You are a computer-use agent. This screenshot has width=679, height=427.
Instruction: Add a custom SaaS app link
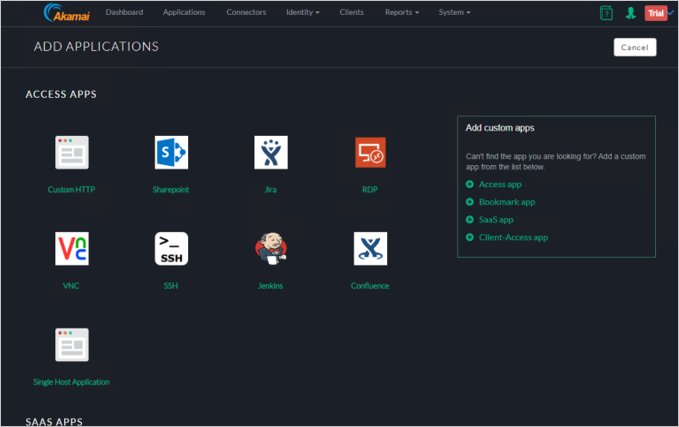click(x=495, y=220)
